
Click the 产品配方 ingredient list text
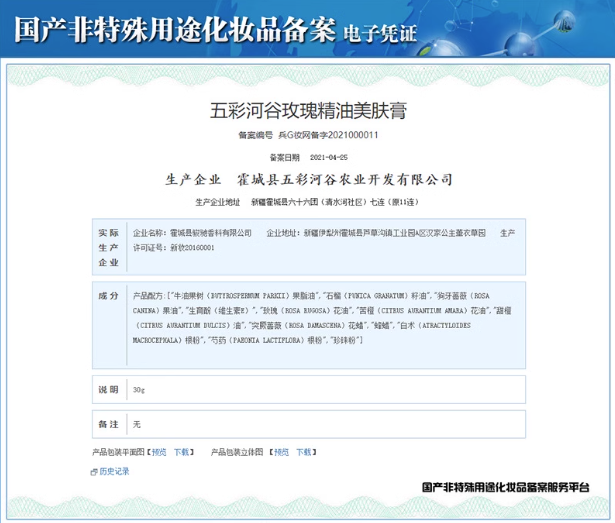322,318
